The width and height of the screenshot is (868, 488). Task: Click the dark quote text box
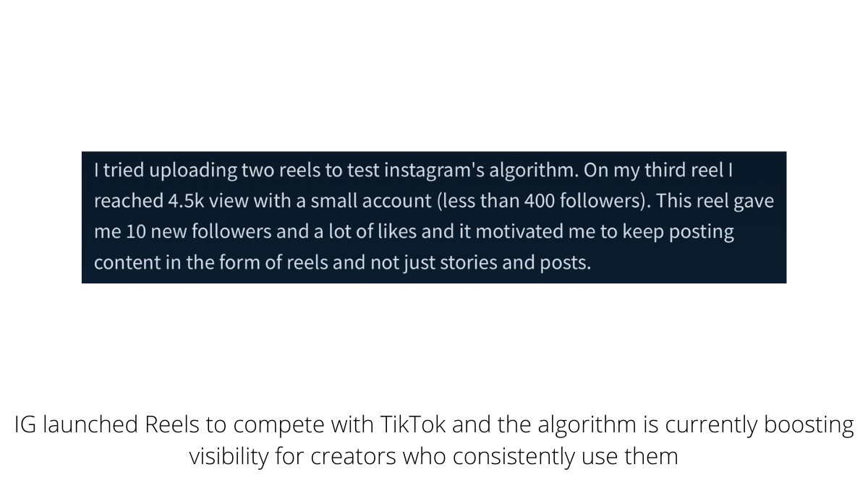coord(434,217)
